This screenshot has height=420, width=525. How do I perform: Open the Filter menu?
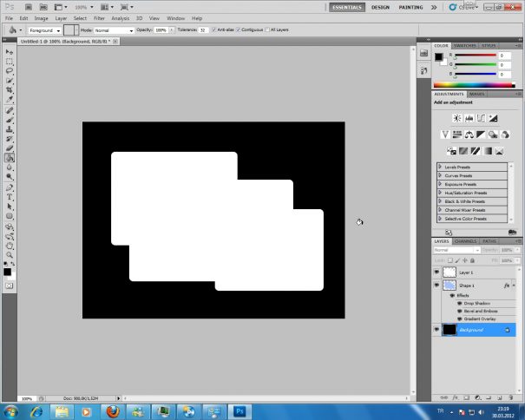click(99, 18)
